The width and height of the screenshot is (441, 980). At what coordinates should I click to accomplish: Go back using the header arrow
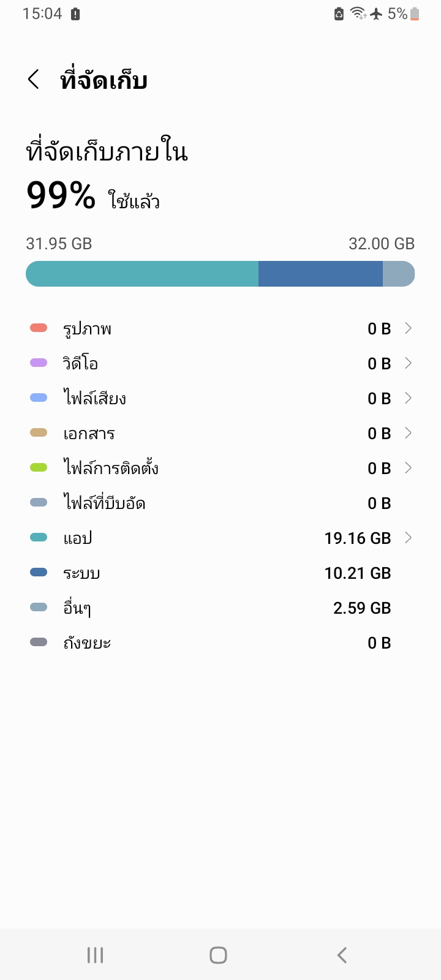pyautogui.click(x=34, y=80)
